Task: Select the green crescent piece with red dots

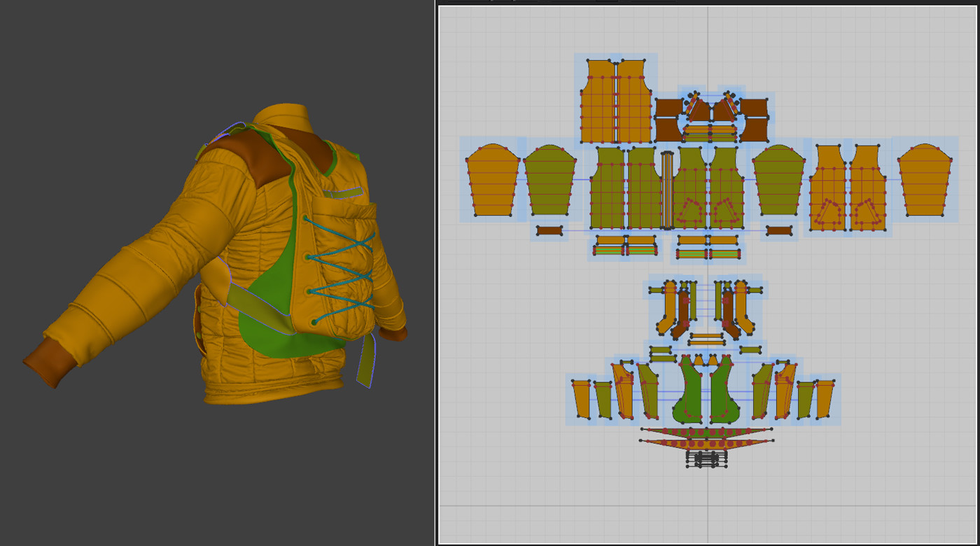Action: coord(707,432)
